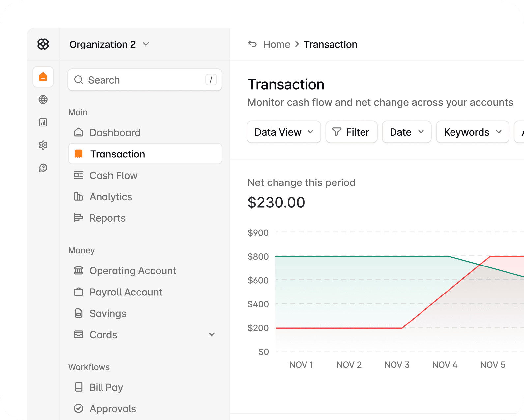Expand the Cards submenu chevron
Screen dimensions: 524x420
(212, 335)
